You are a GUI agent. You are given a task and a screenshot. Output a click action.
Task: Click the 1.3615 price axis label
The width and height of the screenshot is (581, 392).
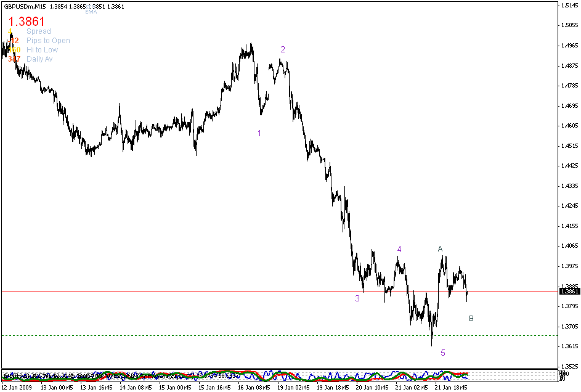pos(570,346)
